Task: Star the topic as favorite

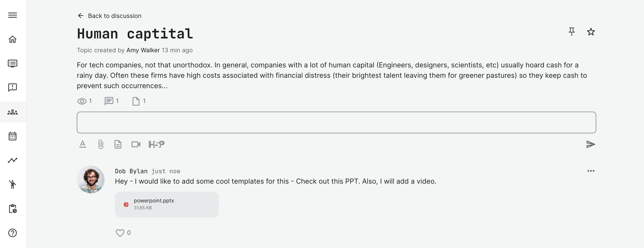Action: click(x=591, y=32)
